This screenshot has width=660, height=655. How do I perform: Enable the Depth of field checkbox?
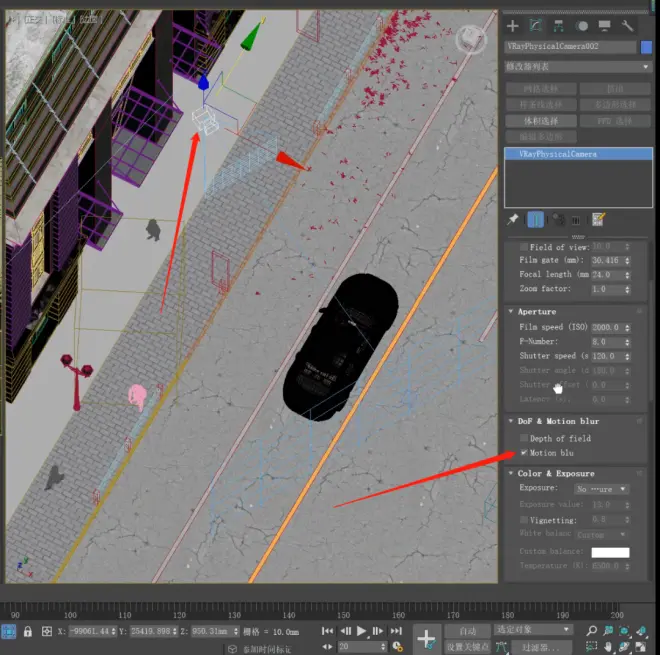point(524,438)
